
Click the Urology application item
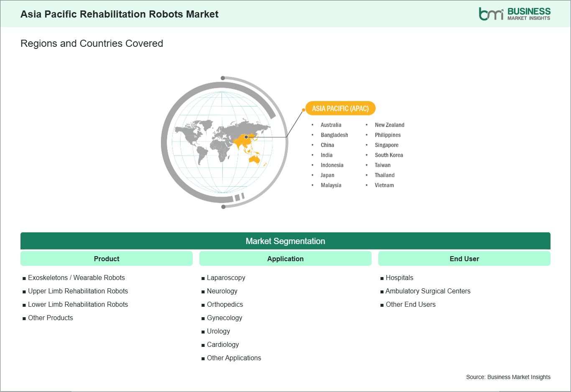tap(218, 331)
